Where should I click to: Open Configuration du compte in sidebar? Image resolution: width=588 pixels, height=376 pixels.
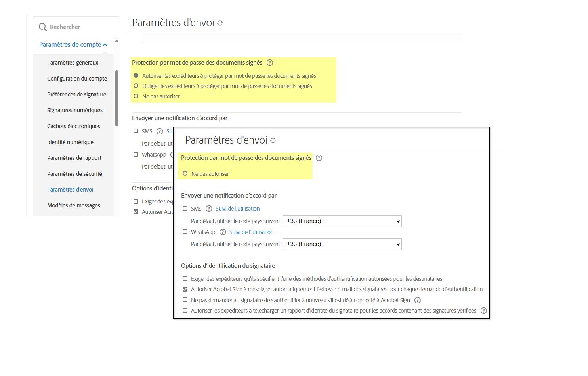77,79
